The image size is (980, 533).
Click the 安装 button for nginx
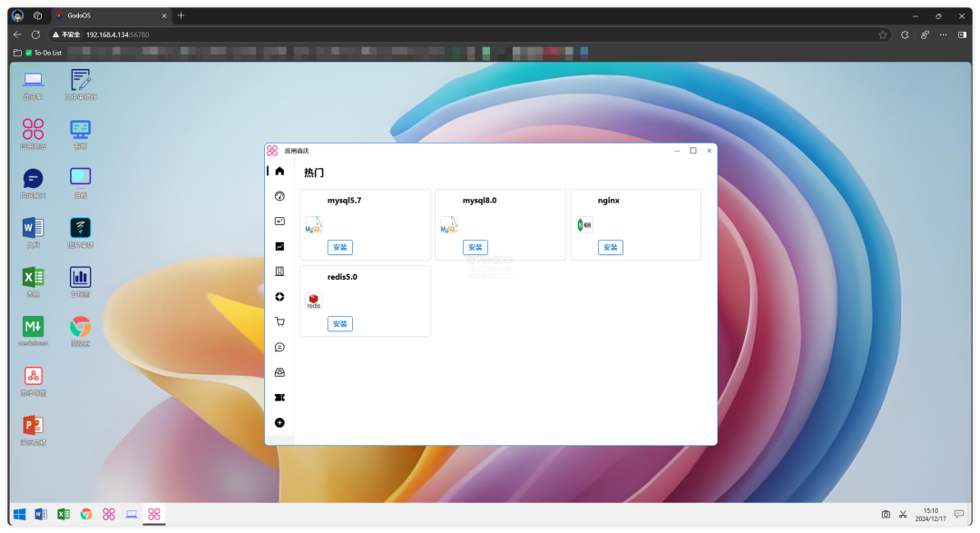click(610, 247)
